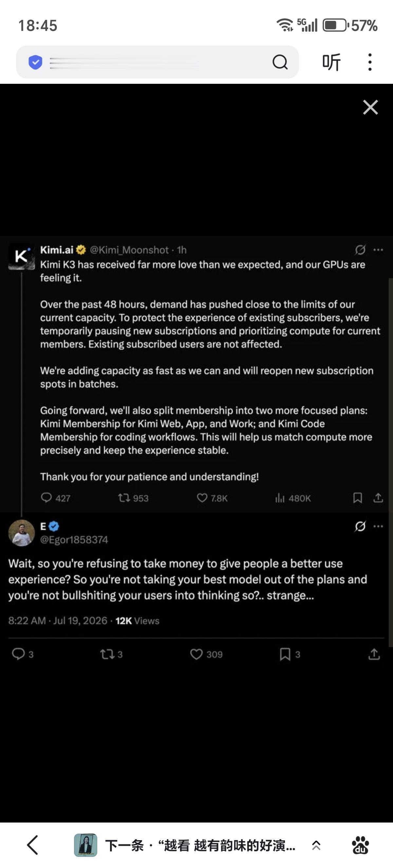The width and height of the screenshot is (393, 868).
Task: Tap the blue shield security icon
Action: coord(35,62)
